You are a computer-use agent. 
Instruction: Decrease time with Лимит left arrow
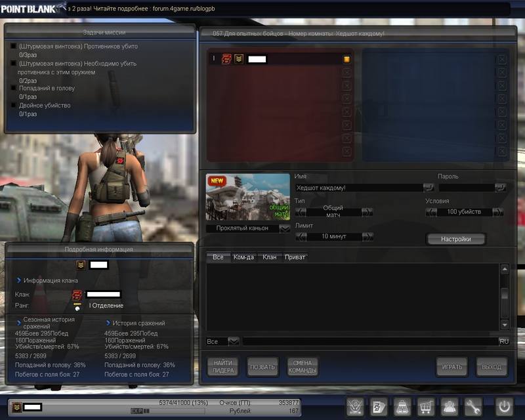pyautogui.click(x=301, y=236)
